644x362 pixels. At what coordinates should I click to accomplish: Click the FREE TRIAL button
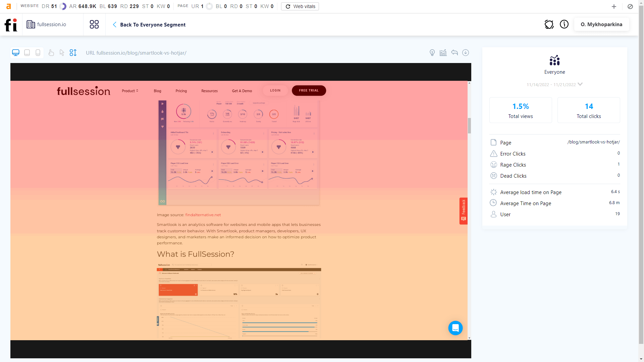(x=309, y=90)
